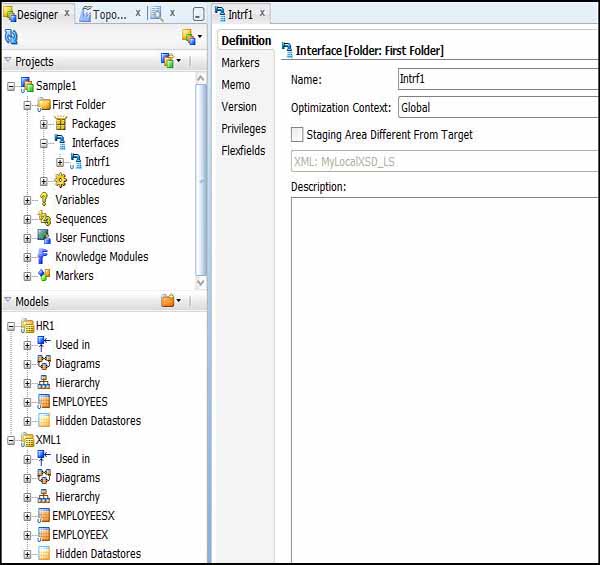
Task: Select the Used in item under XML1
Action: pyautogui.click(x=73, y=458)
